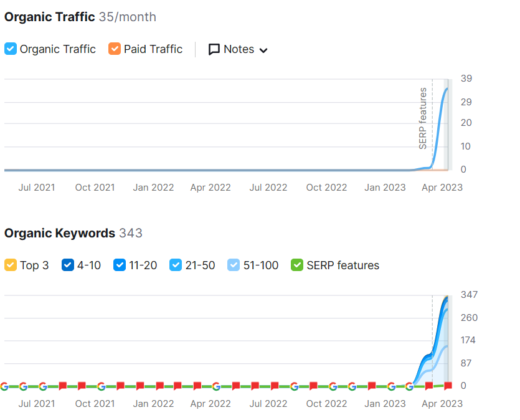This screenshot has height=420, width=520.
Task: Toggle the Paid Traffic checkbox
Action: pyautogui.click(x=115, y=49)
